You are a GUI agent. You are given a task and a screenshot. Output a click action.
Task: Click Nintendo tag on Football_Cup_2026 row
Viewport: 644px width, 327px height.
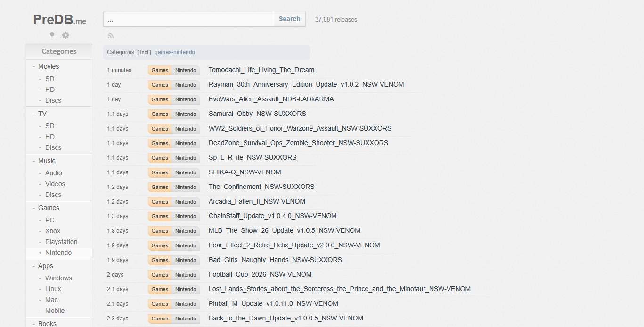(186, 275)
